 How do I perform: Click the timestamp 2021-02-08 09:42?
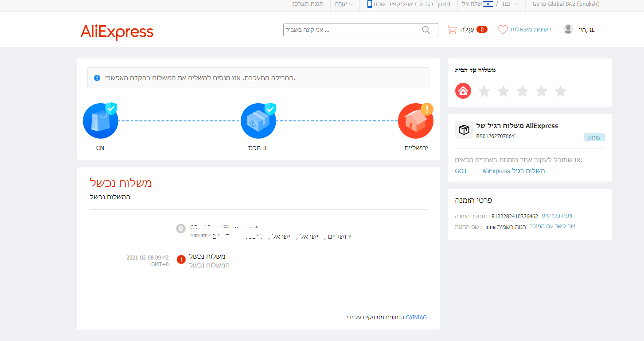[148, 258]
